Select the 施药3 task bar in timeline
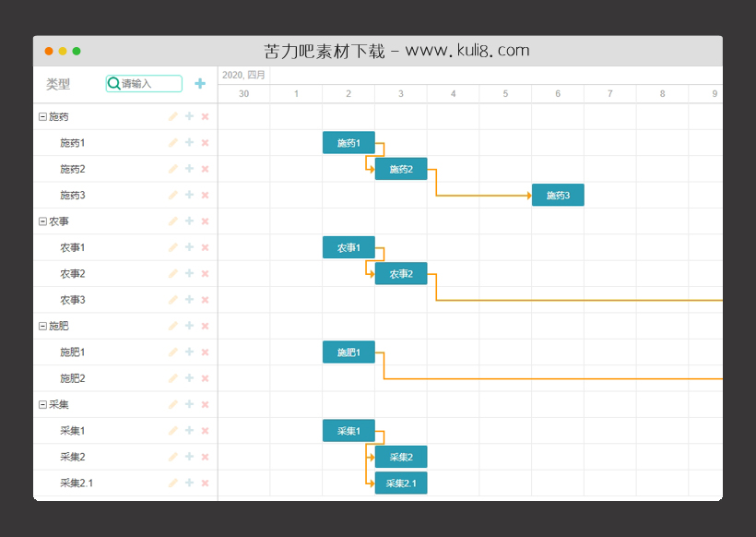 coord(558,196)
